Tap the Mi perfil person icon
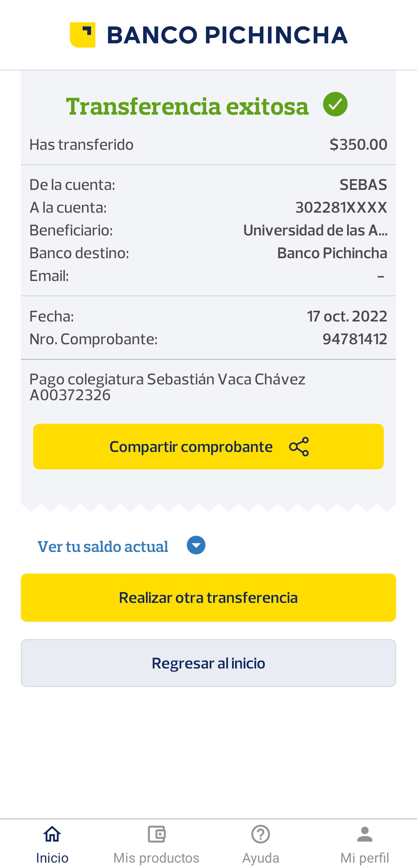The height and width of the screenshot is (868, 417). (x=364, y=834)
